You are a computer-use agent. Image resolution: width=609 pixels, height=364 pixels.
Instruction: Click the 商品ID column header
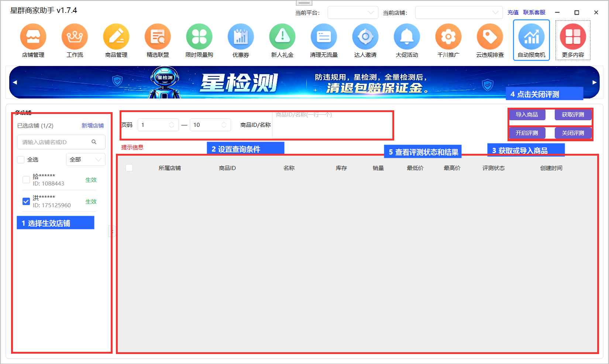pyautogui.click(x=227, y=168)
